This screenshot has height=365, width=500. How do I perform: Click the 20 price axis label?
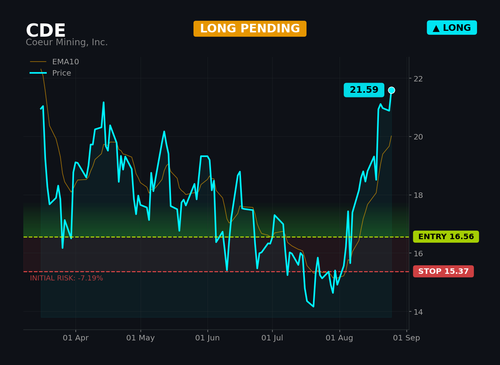(418, 137)
